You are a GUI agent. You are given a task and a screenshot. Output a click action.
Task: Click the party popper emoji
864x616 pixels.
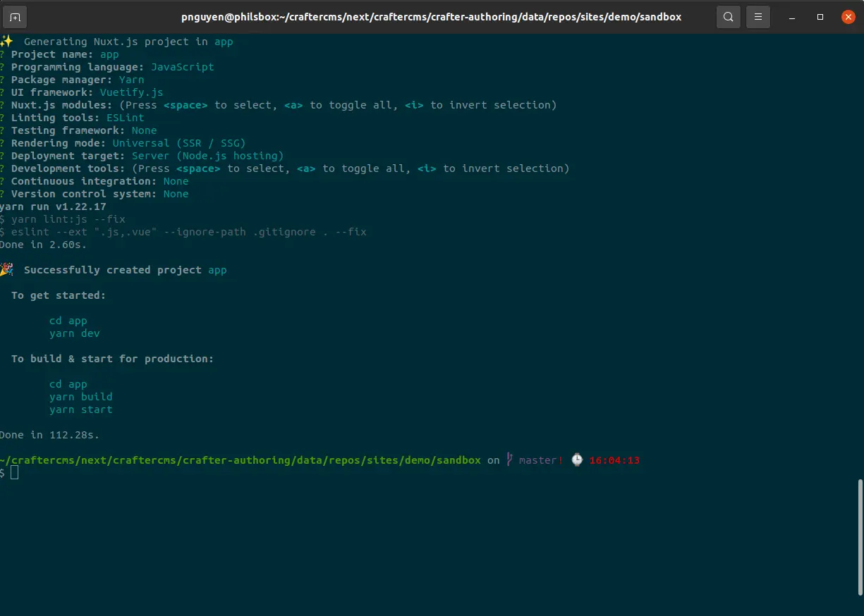pos(6,270)
